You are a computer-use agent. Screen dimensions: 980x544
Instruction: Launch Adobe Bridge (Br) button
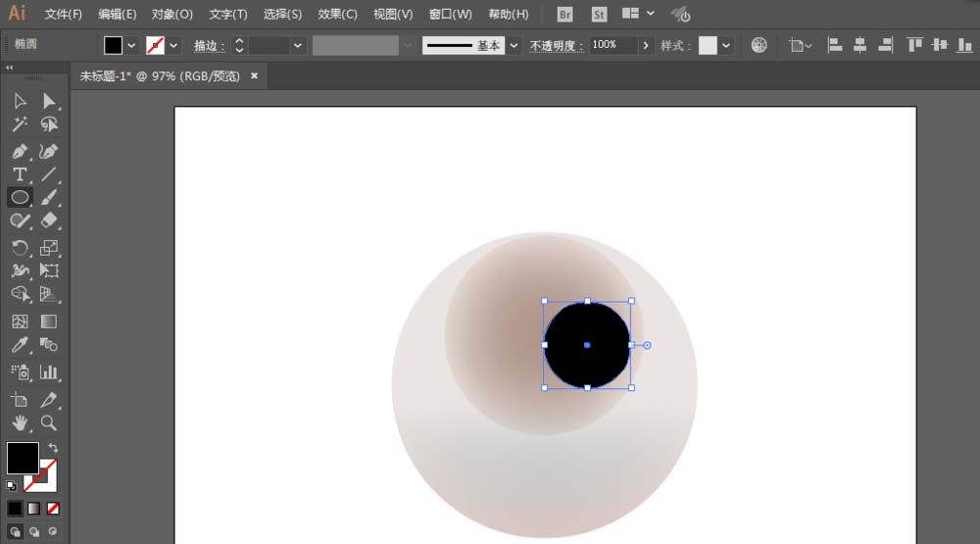[565, 15]
